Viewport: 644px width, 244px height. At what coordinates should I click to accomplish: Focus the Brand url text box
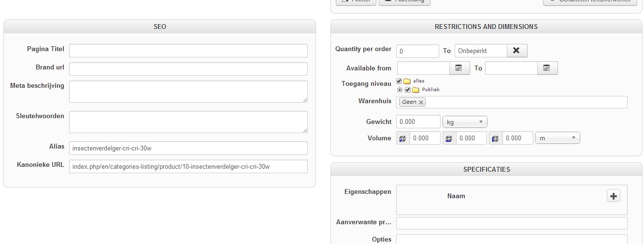pos(188,69)
